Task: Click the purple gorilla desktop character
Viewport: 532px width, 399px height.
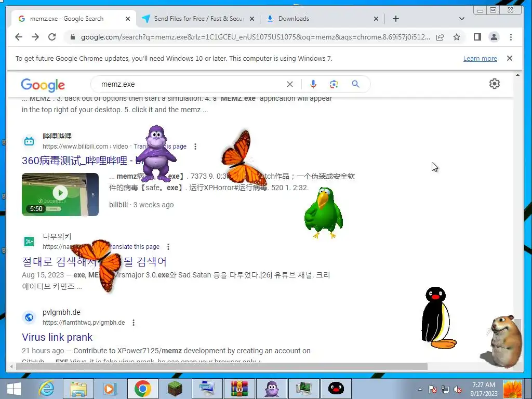Action: (157, 153)
